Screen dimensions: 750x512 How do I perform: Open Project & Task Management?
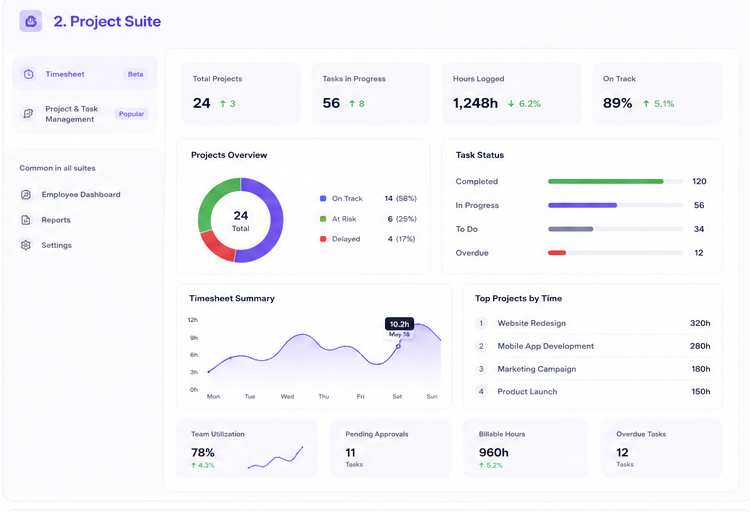[85, 114]
